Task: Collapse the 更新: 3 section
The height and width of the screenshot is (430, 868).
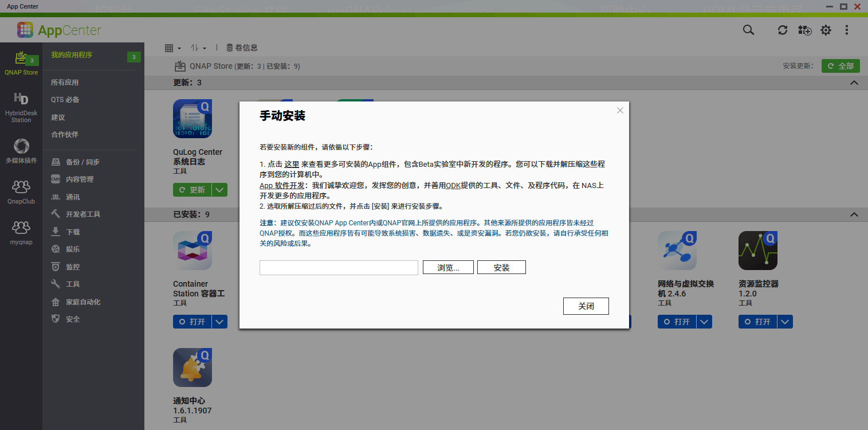Action: click(x=854, y=83)
